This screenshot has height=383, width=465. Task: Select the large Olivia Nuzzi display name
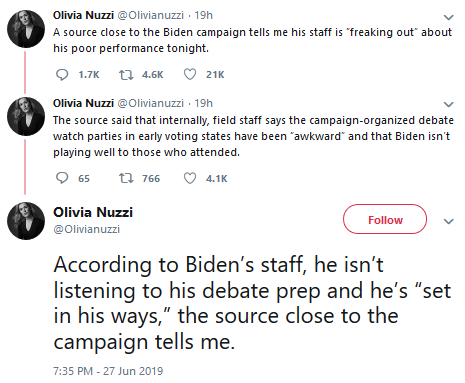pyautogui.click(x=93, y=212)
